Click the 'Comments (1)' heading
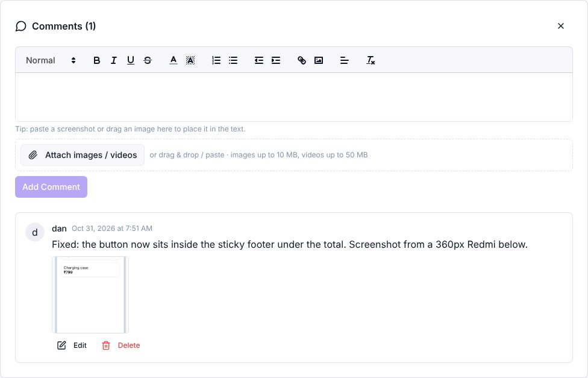This screenshot has width=588, height=378. [x=64, y=27]
